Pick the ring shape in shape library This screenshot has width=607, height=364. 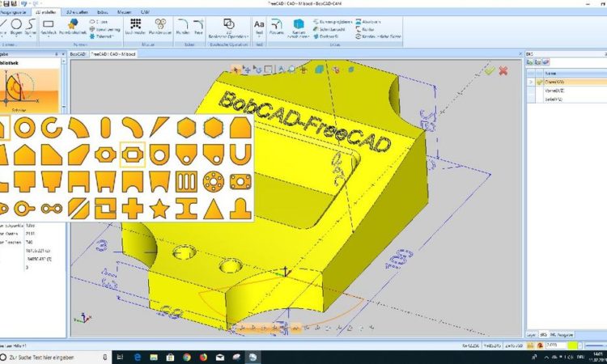pos(25,128)
